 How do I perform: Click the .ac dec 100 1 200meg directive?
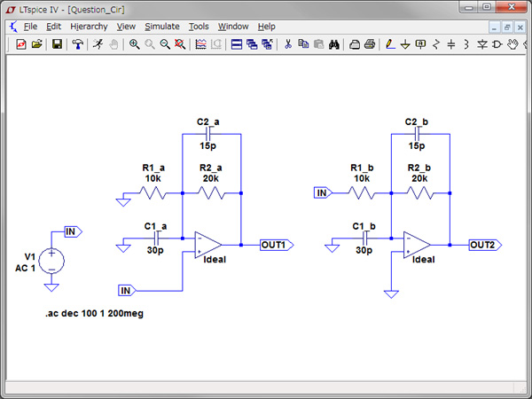[92, 315]
